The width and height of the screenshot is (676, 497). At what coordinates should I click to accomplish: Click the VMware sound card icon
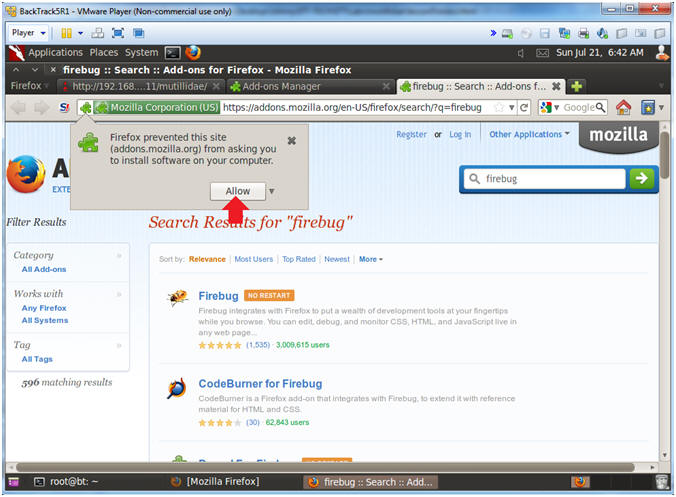(x=603, y=33)
